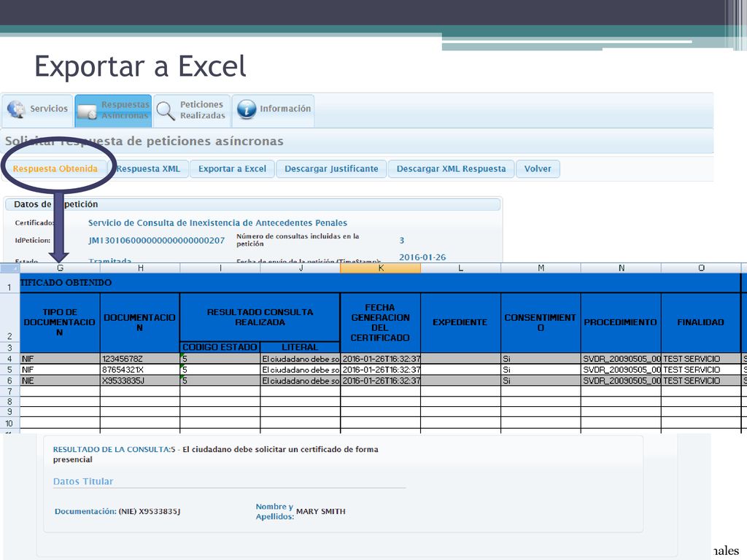Screen dimensions: 747x560
Task: Select Excel row 4 header
Action: coord(9,359)
